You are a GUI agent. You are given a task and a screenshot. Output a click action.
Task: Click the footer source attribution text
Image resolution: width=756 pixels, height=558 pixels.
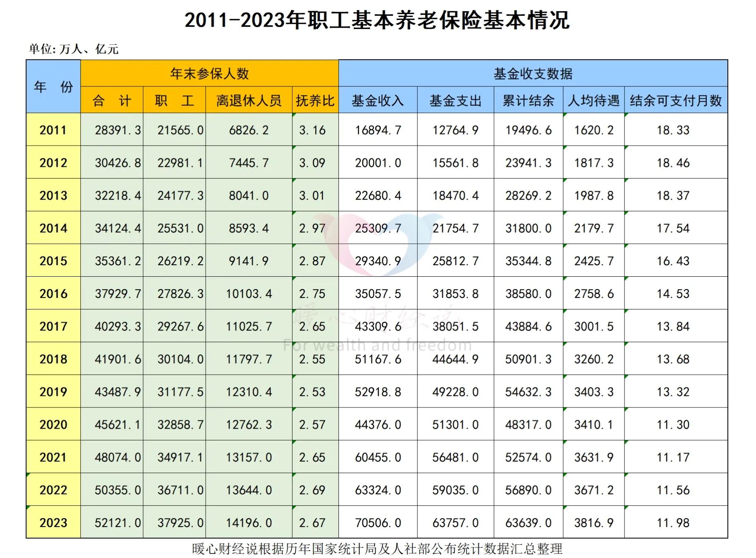tap(377, 550)
